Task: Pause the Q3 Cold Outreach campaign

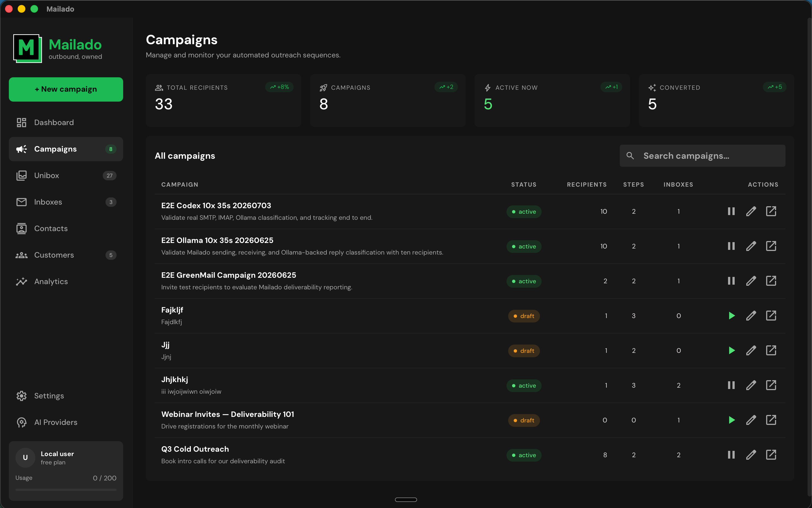Action: pos(731,455)
